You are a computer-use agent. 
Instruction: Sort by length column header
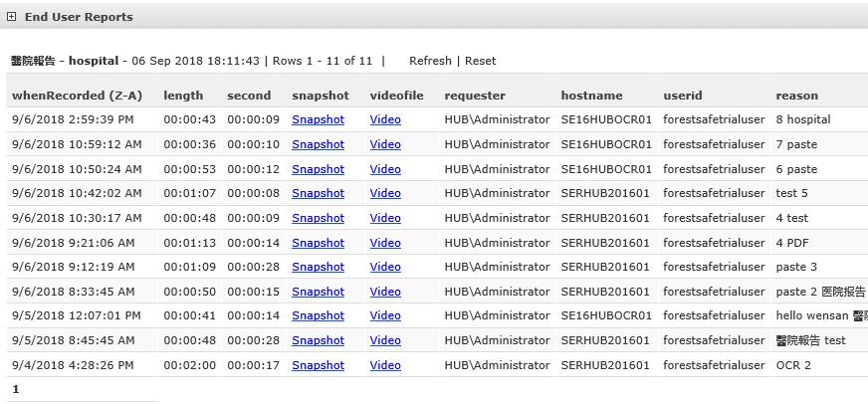(x=183, y=96)
